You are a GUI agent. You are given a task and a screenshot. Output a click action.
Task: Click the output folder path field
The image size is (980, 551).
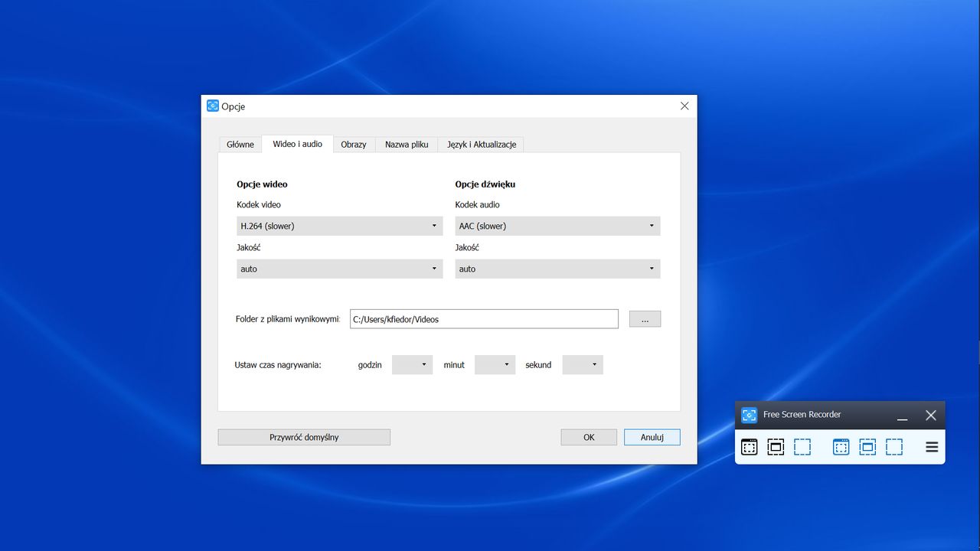484,319
